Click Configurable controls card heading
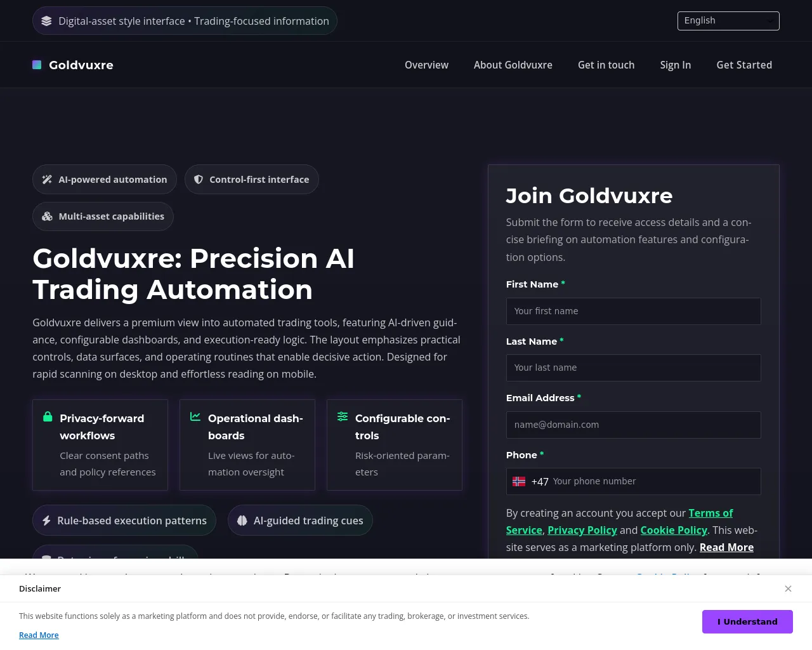The width and height of the screenshot is (812, 650). pyautogui.click(x=403, y=427)
